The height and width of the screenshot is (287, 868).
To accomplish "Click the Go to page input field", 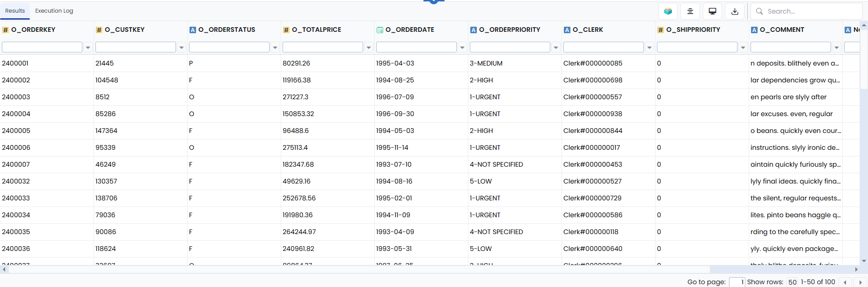I will 737,282.
